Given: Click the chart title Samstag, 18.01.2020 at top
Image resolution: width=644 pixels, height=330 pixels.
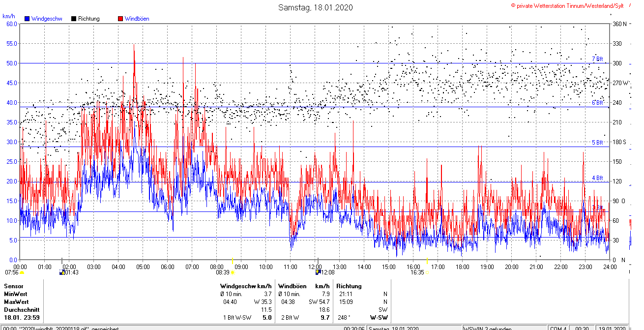Looking at the screenshot, I should click(x=315, y=7).
